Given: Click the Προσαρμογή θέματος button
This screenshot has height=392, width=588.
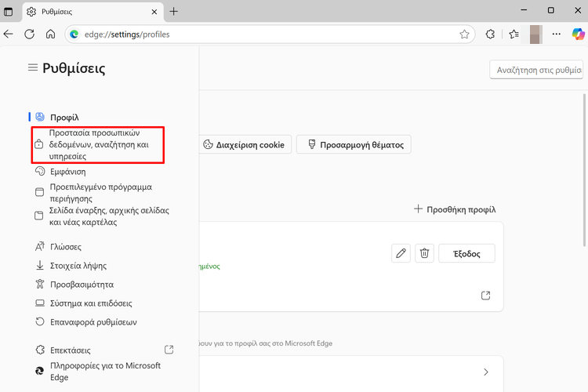Looking at the screenshot, I should 354,144.
